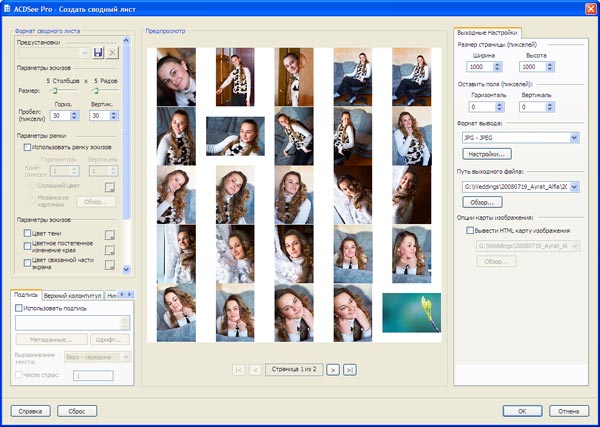Select the Выходные Настройки tab

click(x=486, y=33)
